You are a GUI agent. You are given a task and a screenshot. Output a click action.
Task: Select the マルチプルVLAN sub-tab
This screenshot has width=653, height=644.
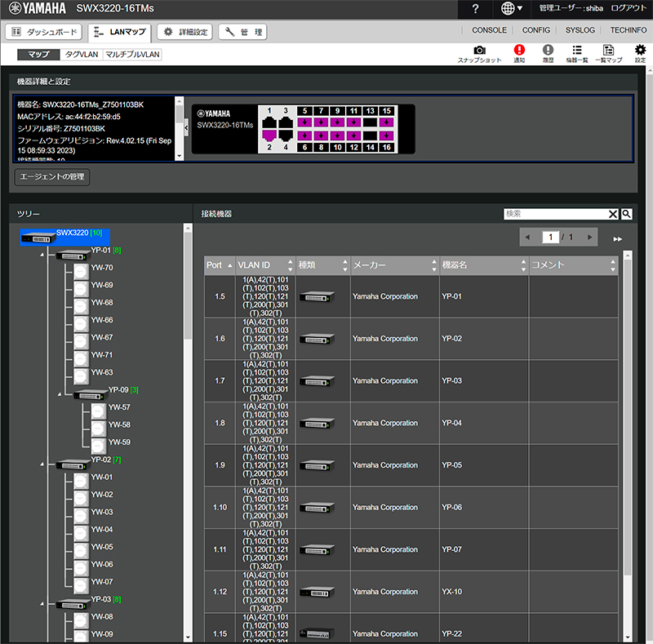click(132, 55)
